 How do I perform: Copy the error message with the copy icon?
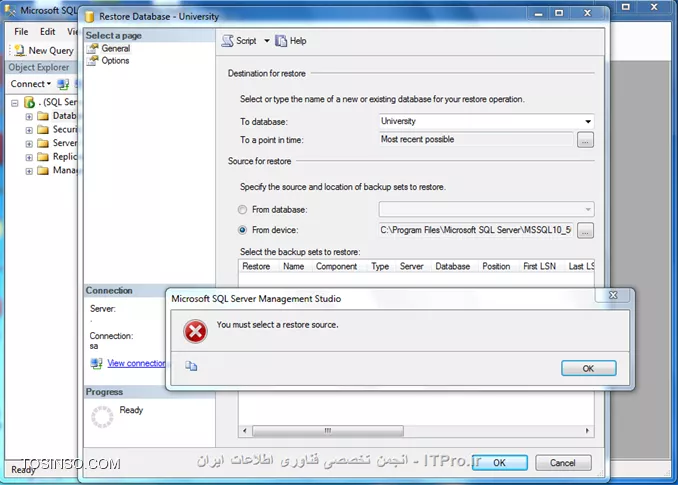pyautogui.click(x=191, y=367)
